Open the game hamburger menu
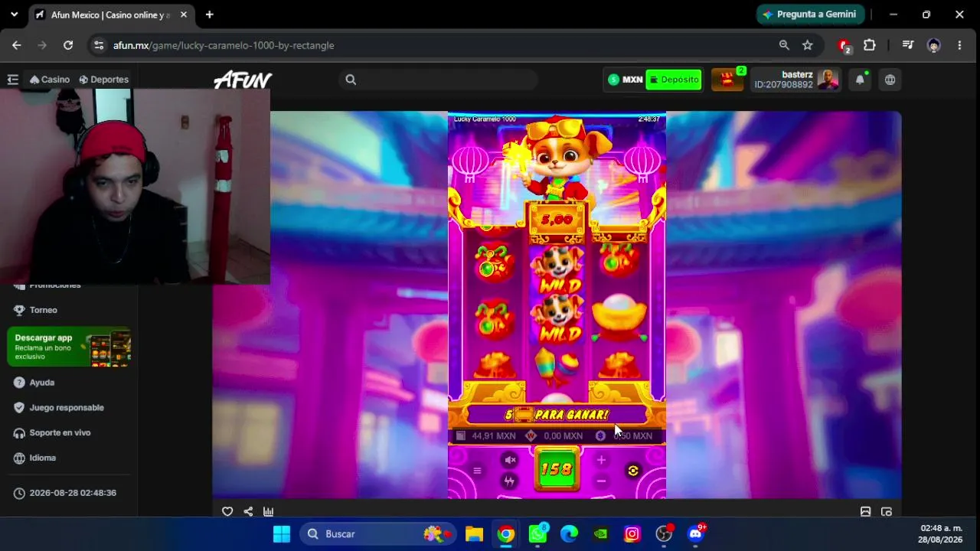This screenshot has width=980, height=551. click(477, 471)
